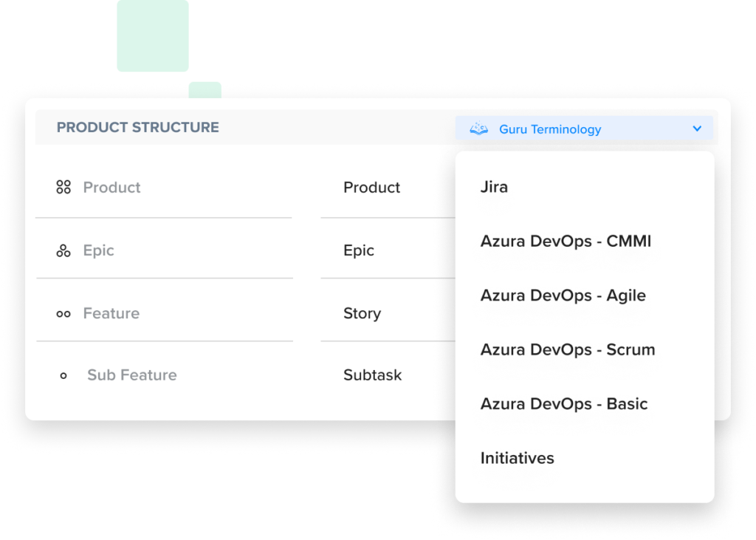Collapse the terminology dropdown chevron
The height and width of the screenshot is (540, 756).
(x=697, y=129)
